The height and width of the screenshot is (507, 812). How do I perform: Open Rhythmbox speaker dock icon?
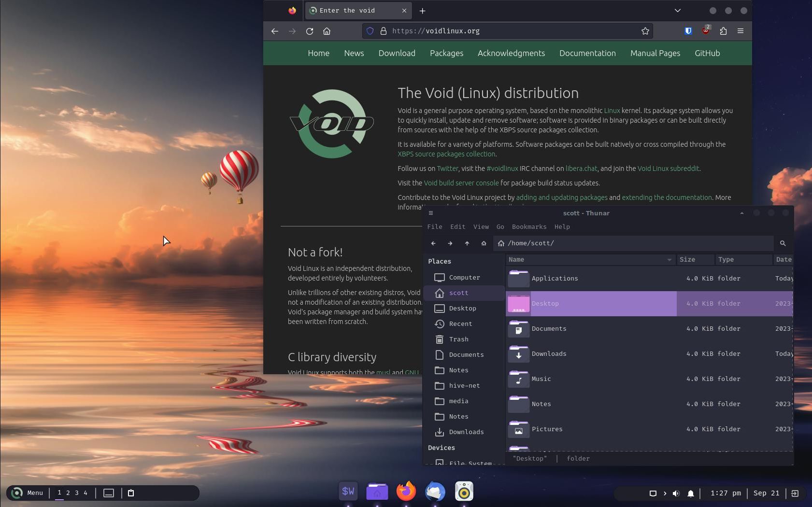[x=464, y=492]
